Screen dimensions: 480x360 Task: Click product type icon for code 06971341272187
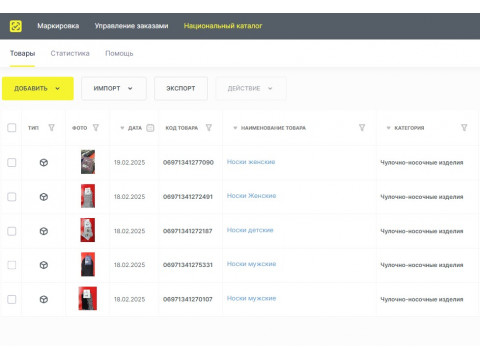[44, 231]
